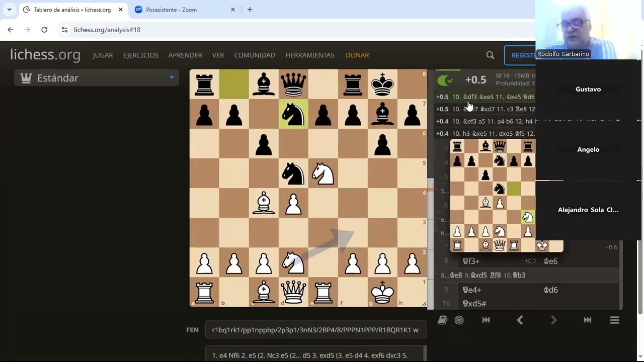Select the Tablero de análisis lichess tab
The image size is (644, 362).
(72, 10)
